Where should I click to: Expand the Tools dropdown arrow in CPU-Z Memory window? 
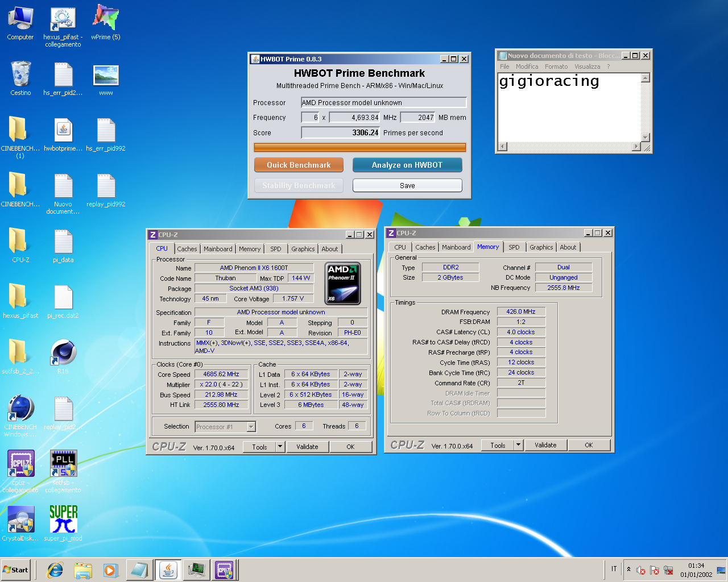point(518,445)
